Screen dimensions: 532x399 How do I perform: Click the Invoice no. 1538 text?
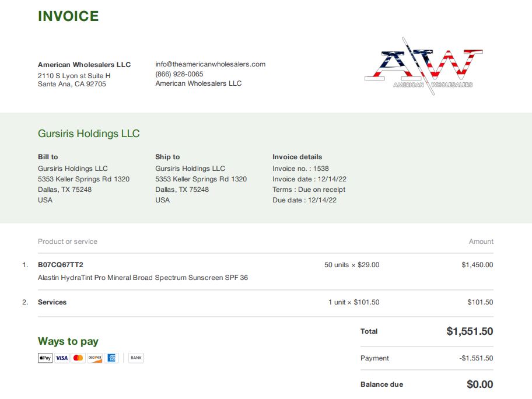(x=300, y=168)
